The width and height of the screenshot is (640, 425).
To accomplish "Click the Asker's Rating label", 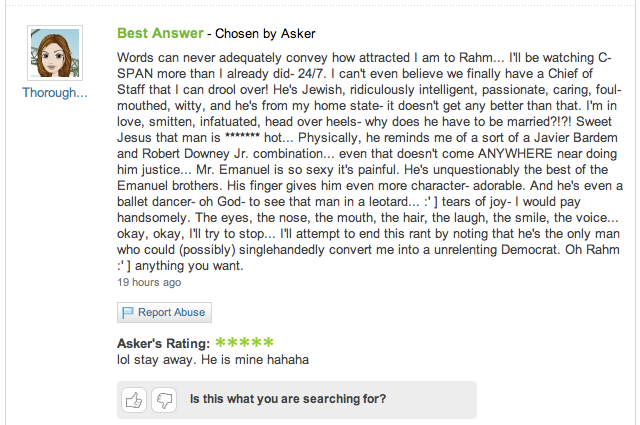I will pyautogui.click(x=164, y=344).
